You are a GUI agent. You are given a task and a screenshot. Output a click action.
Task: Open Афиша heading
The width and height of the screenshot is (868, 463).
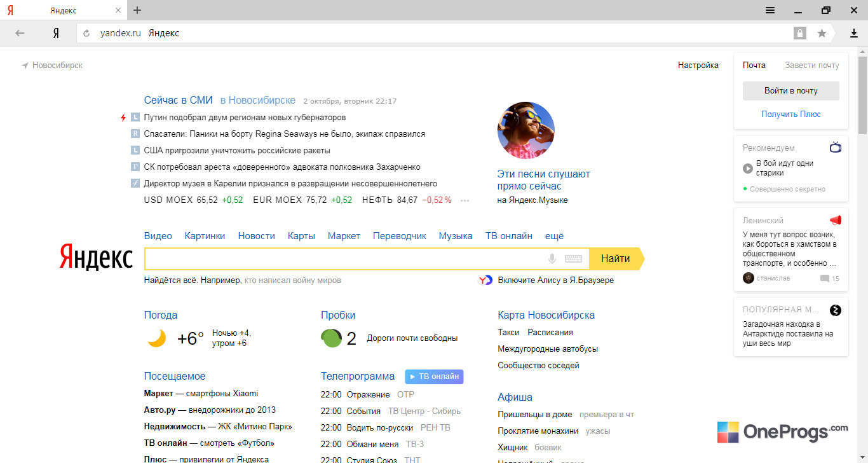515,397
